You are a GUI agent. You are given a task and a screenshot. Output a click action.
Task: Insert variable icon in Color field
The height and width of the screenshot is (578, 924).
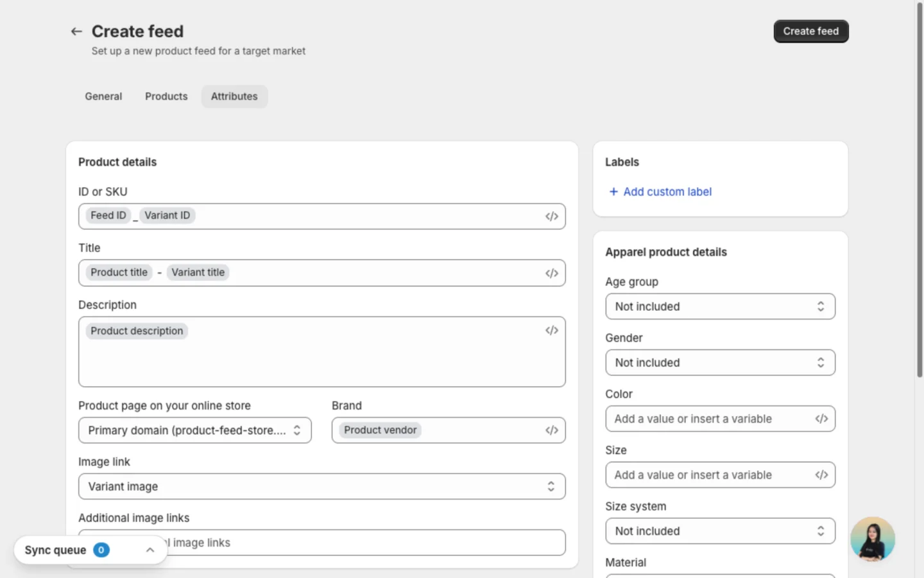[821, 419]
